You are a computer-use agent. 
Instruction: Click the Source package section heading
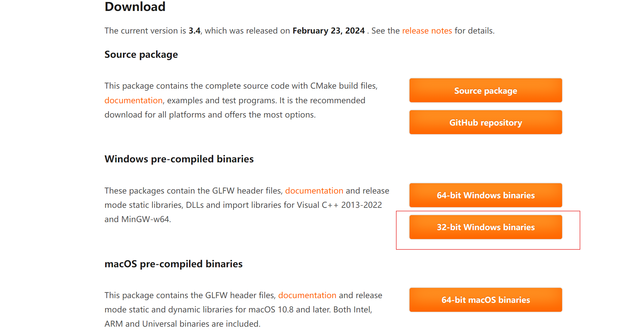click(141, 54)
